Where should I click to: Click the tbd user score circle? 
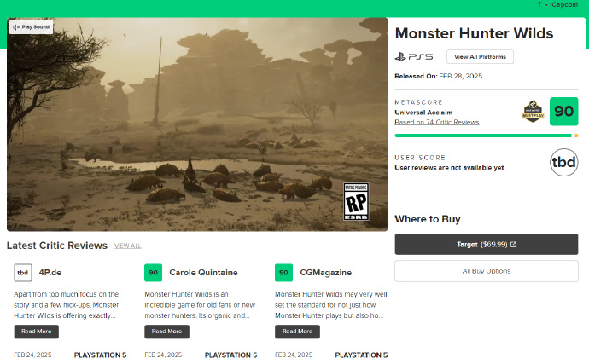pos(563,162)
